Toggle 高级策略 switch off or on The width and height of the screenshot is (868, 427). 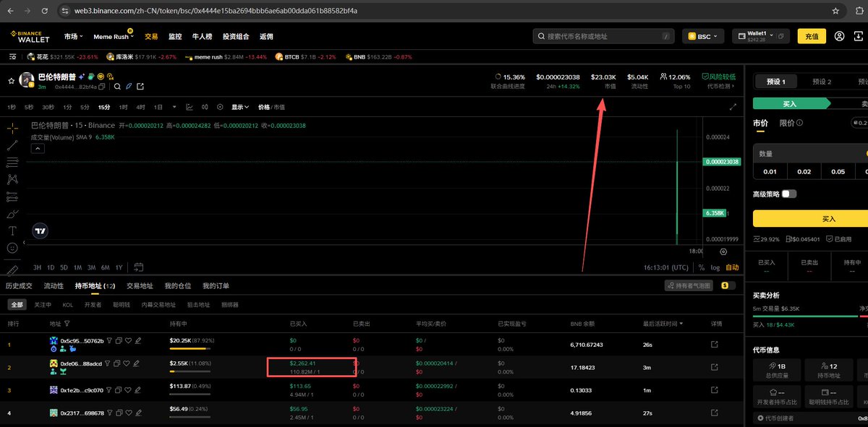click(x=788, y=193)
